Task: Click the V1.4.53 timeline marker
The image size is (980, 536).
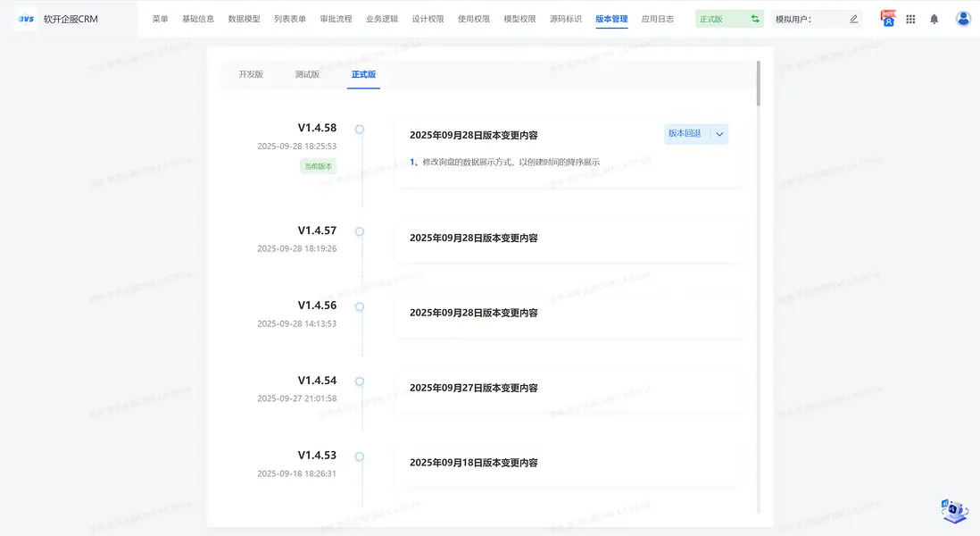Action: click(360, 456)
